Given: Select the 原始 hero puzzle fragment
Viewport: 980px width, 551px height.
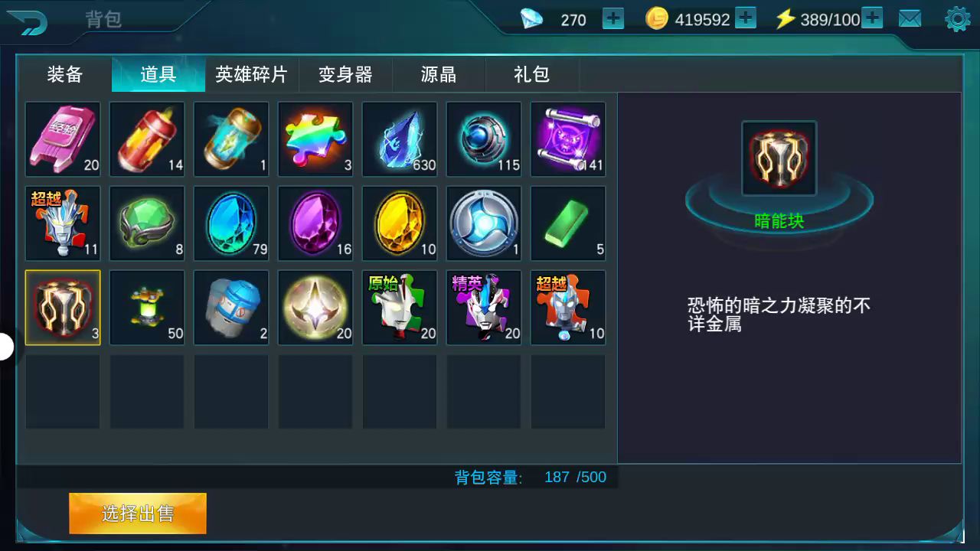Looking at the screenshot, I should pos(400,308).
